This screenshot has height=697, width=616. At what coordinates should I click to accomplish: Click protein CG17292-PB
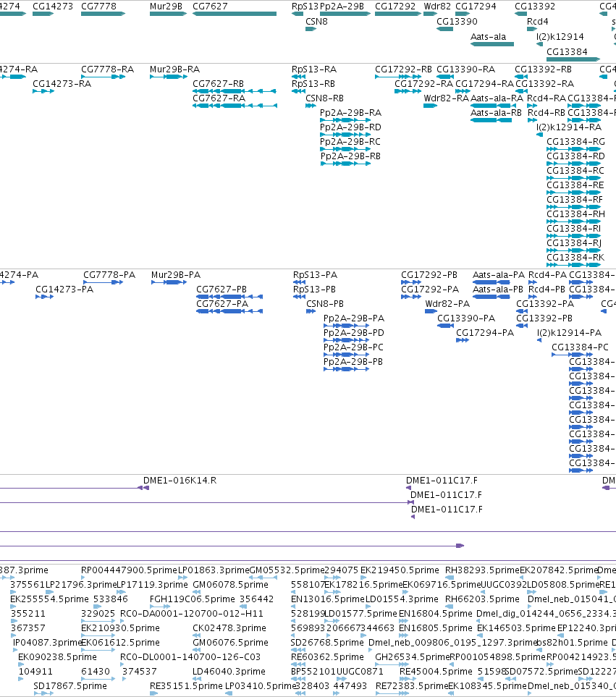click(x=429, y=275)
